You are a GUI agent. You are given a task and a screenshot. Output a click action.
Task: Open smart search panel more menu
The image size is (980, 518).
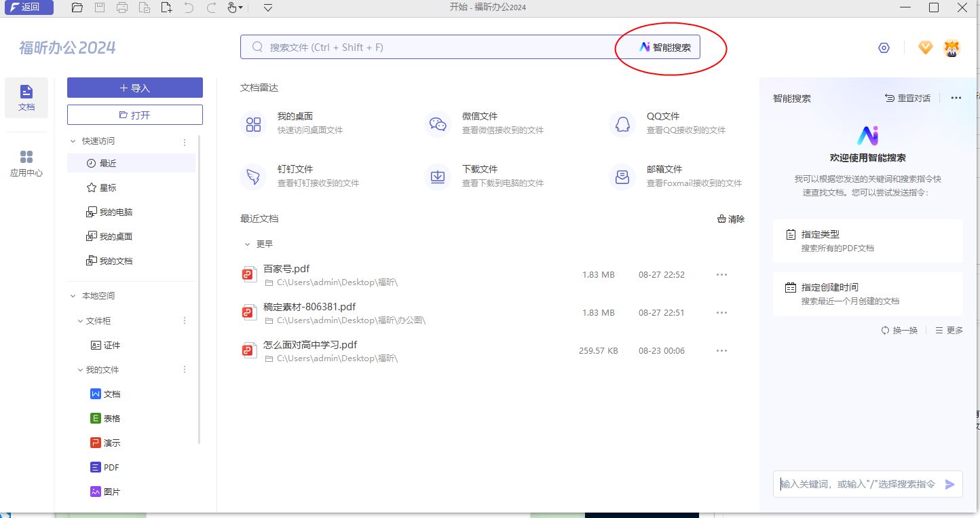(956, 98)
